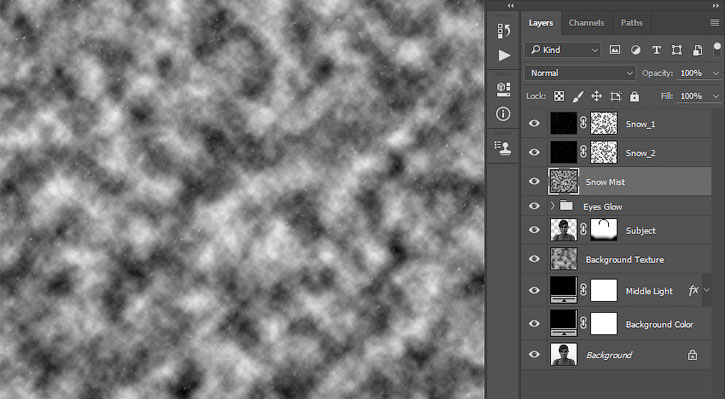725x399 pixels.
Task: Lock all padlock icon
Action: [634, 96]
